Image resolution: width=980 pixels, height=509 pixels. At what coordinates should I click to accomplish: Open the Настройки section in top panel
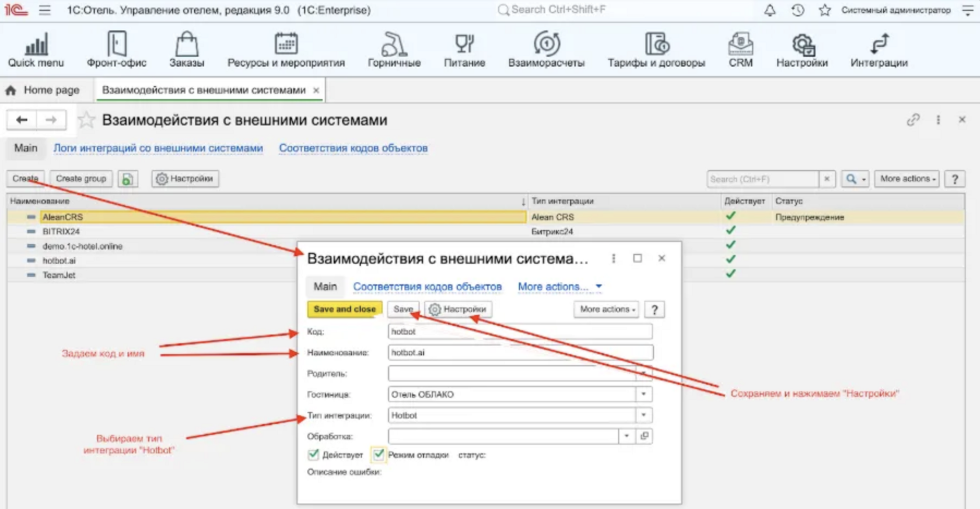(x=802, y=50)
